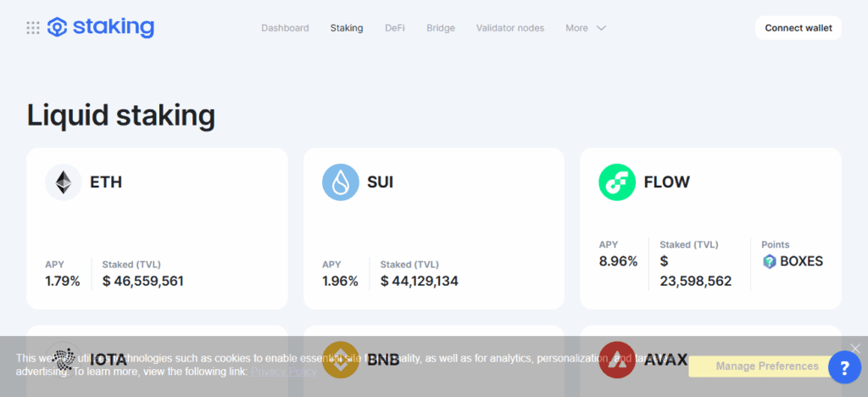
Task: Click the BOXES points icon
Action: pyautogui.click(x=770, y=261)
